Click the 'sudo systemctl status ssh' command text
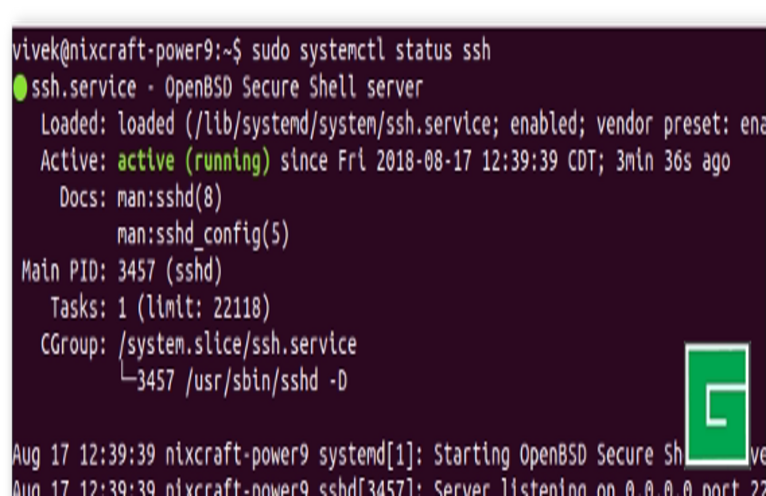Screen dimensions: 766x496 point(371,50)
